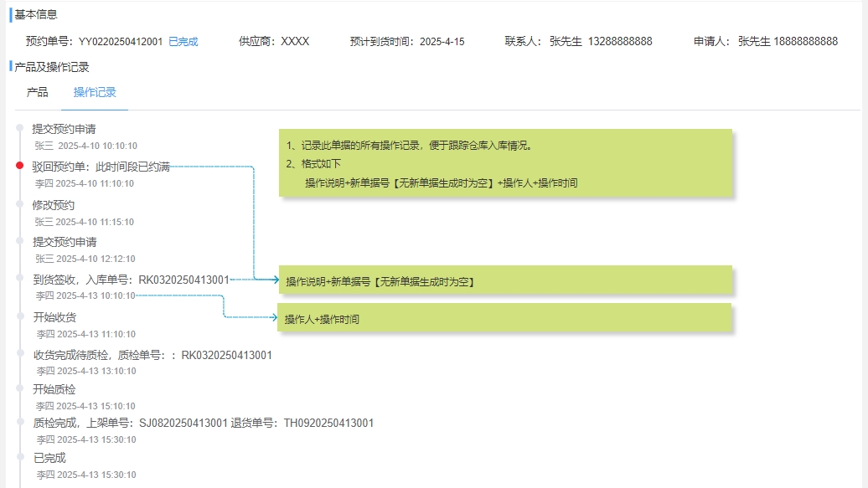Click the 已完成 status link beside order number
The height and width of the screenshot is (488, 868).
[x=183, y=42]
